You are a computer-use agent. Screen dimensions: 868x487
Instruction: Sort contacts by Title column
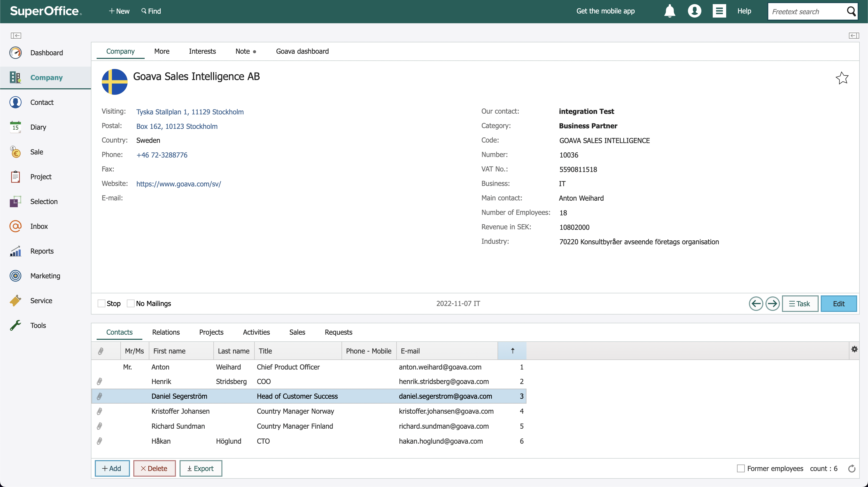298,351
